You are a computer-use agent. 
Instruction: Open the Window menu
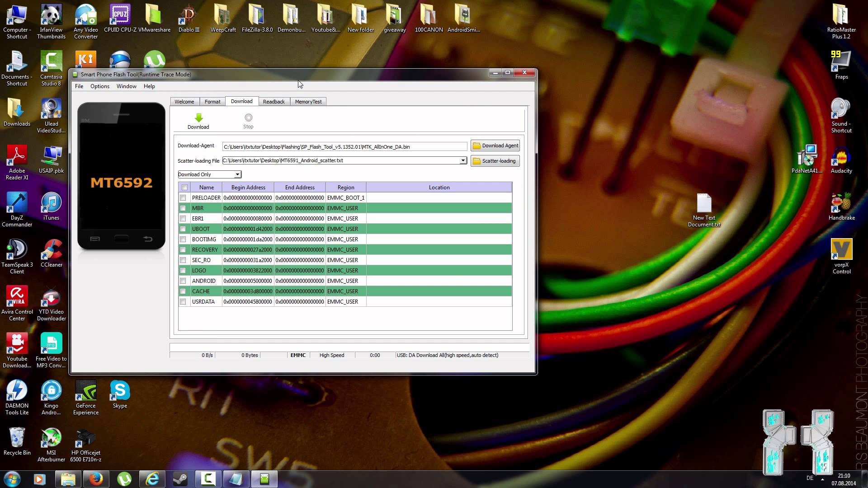[x=127, y=86]
